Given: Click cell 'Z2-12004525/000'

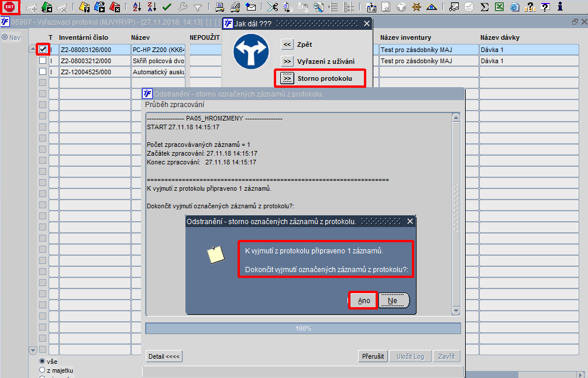Looking at the screenshot, I should tap(95, 72).
